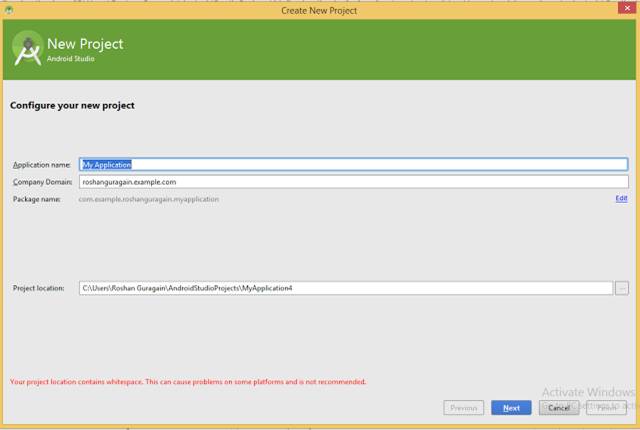Click the 'Configure your new project' heading
Image resolution: width=640 pixels, height=430 pixels.
(x=72, y=105)
